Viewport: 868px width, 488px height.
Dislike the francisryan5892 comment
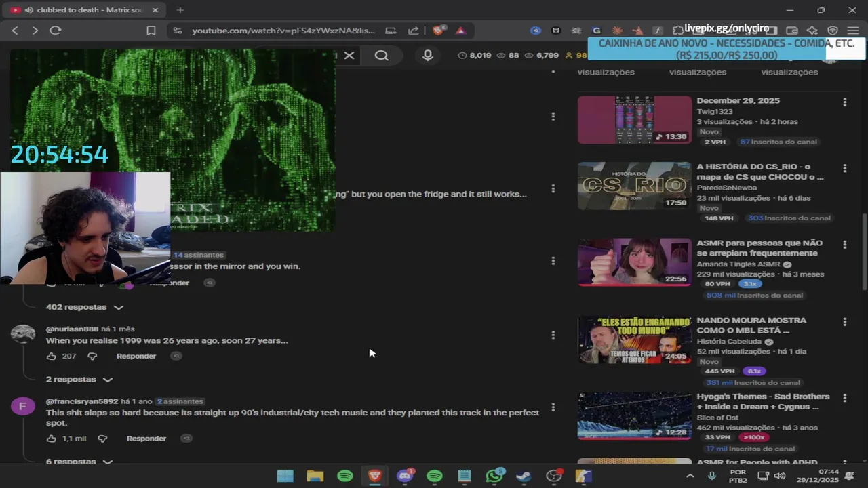tap(102, 439)
